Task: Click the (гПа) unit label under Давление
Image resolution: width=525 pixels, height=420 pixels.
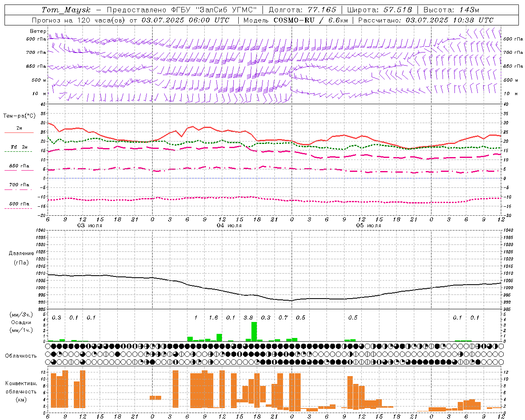Action: pyautogui.click(x=21, y=262)
